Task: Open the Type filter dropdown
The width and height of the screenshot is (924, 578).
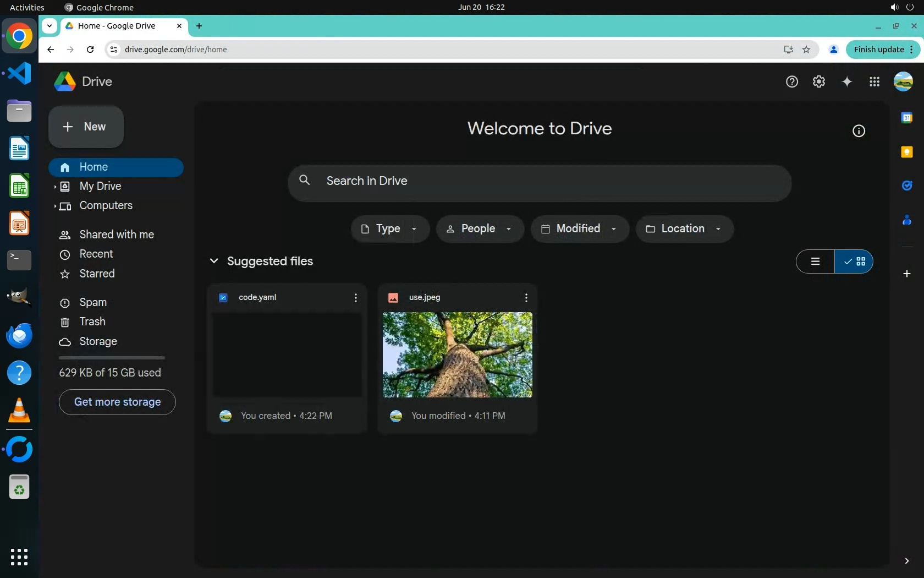Action: click(389, 229)
